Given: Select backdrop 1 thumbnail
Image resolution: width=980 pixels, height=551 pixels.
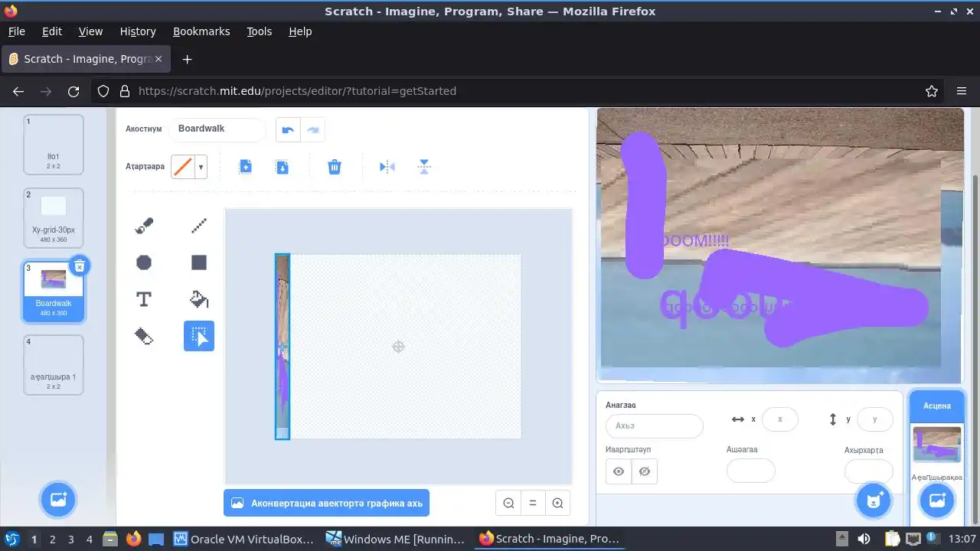Looking at the screenshot, I should click(54, 145).
